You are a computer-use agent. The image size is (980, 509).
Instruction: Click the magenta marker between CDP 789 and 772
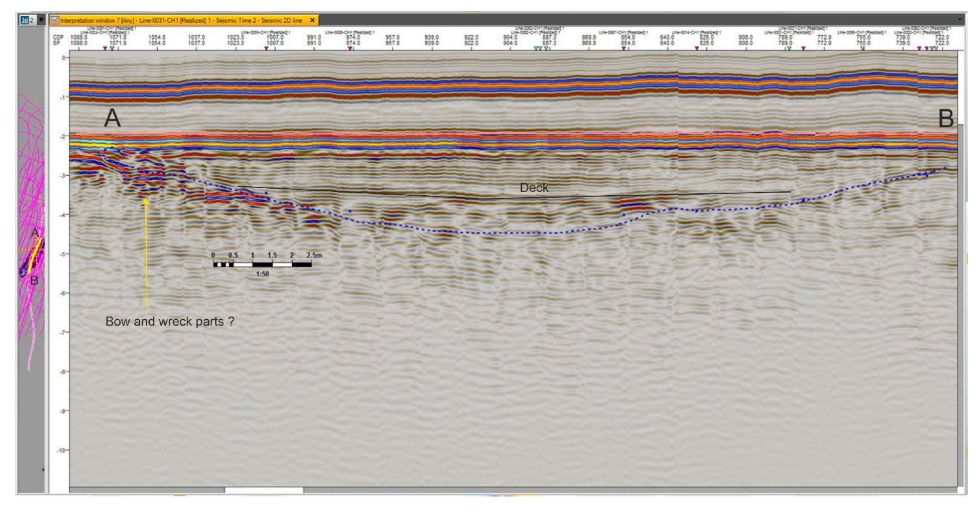coord(803,48)
